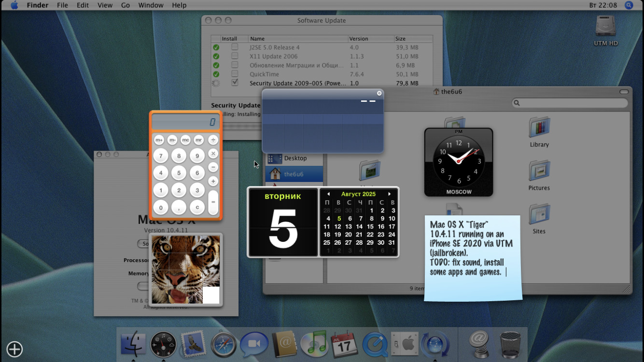Viewport: 644px width, 362px height.
Task: Open the Help menu
Action: pyautogui.click(x=179, y=5)
